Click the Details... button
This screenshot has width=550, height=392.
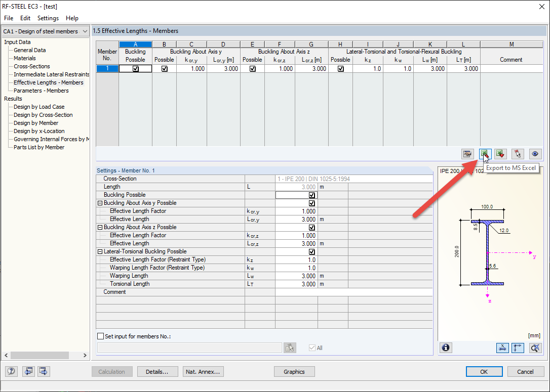tap(157, 372)
